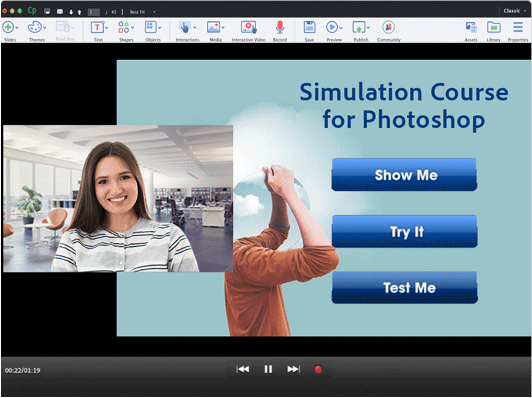
Task: Click the slide number field showing 2
Action: [94, 12]
